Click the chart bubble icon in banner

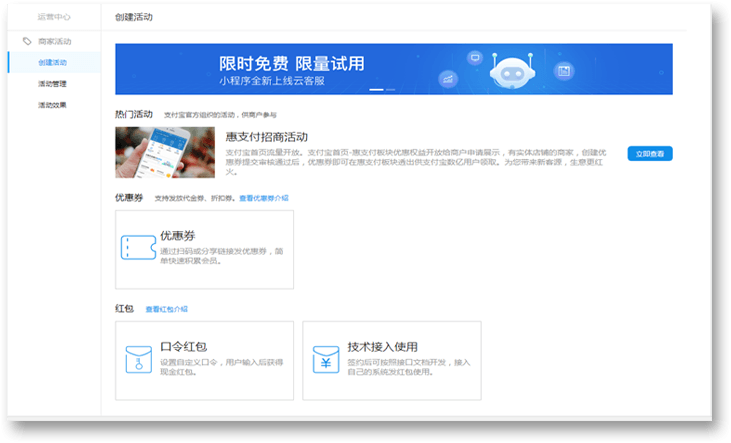[x=448, y=79]
